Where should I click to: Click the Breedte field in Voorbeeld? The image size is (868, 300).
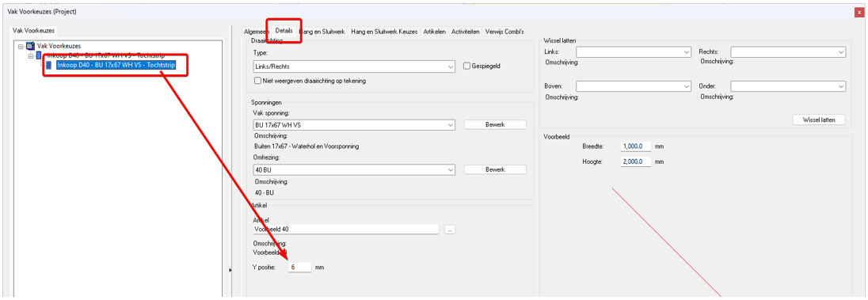click(635, 146)
